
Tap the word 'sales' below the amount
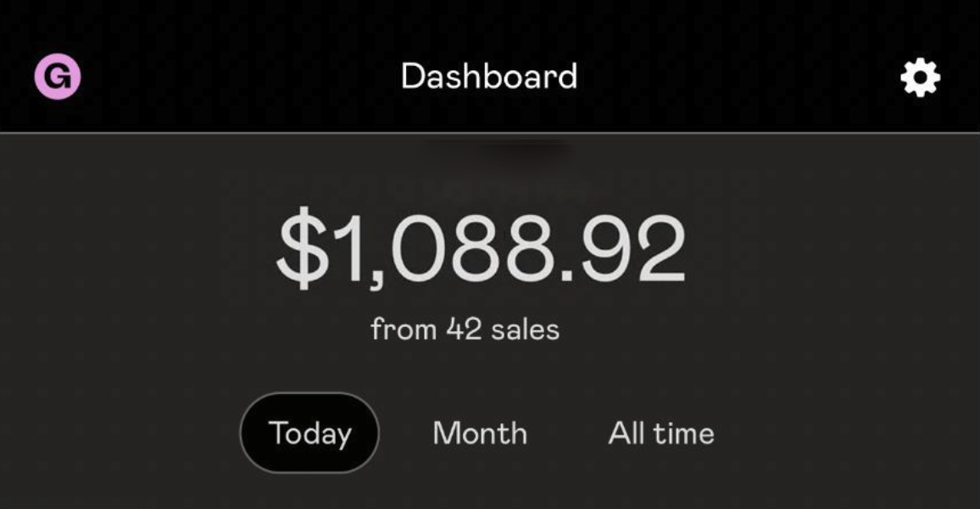(x=525, y=329)
